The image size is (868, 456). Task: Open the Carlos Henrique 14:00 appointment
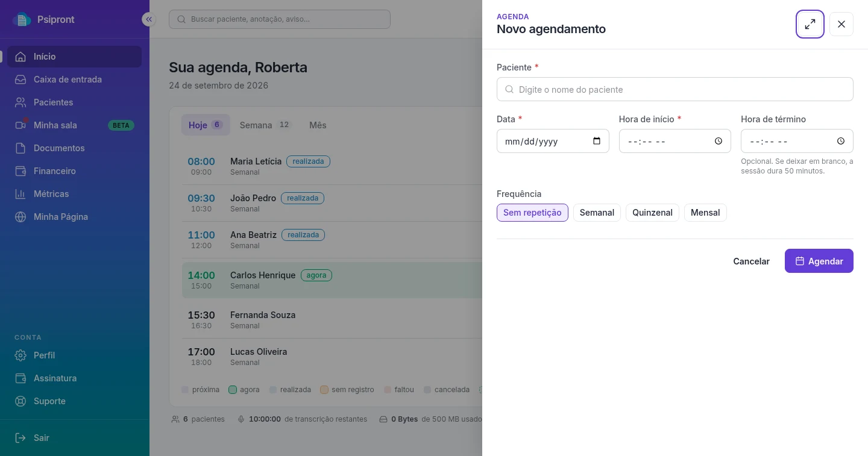[x=332, y=280]
